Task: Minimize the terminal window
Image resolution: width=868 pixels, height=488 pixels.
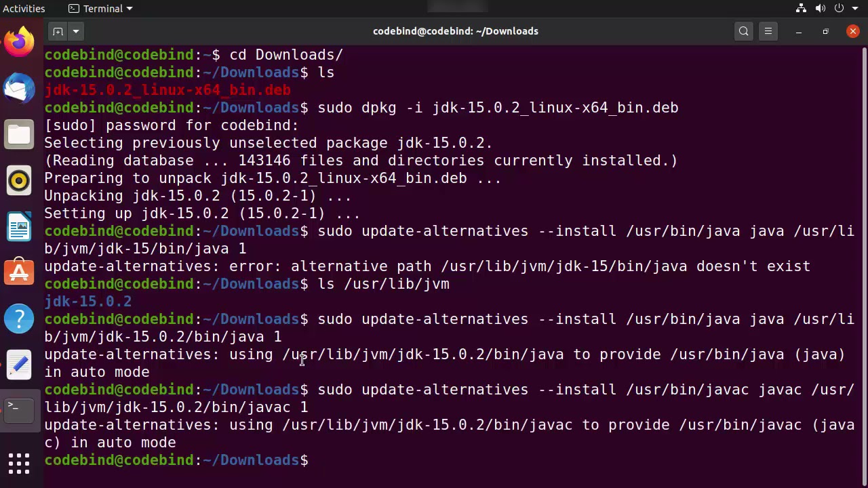Action: point(799,31)
